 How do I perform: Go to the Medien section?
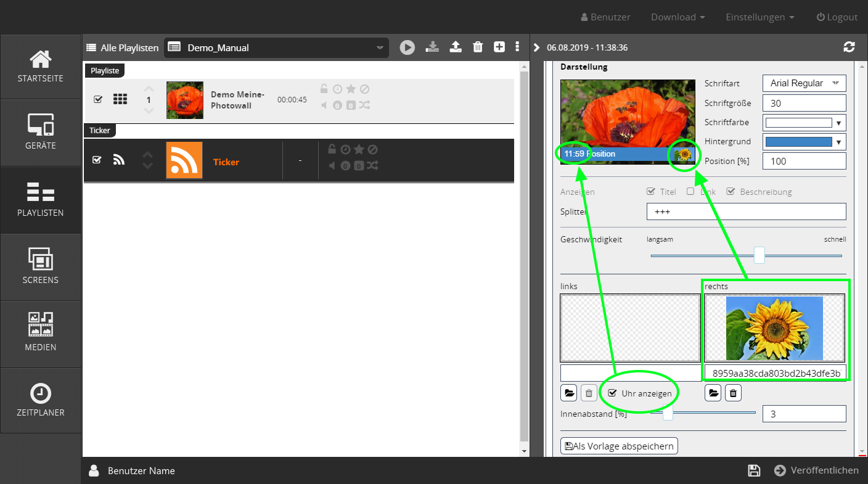pos(41,333)
